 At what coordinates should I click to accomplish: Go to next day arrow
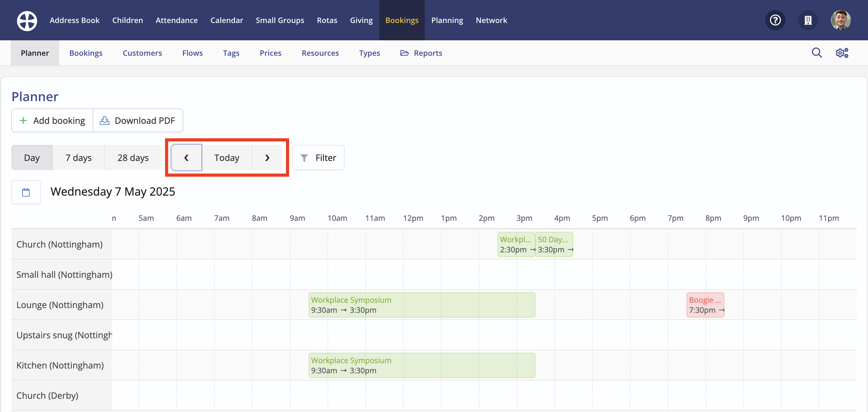[267, 158]
